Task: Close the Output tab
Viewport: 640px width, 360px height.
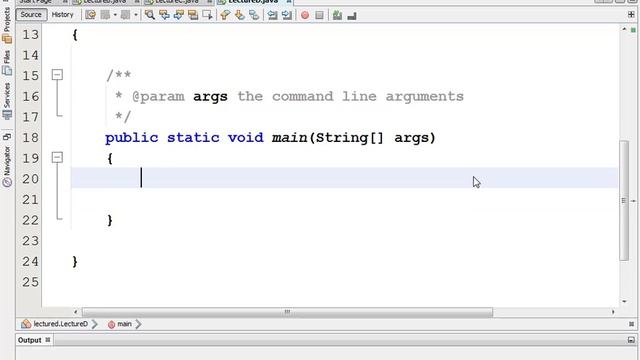Action: pos(48,340)
